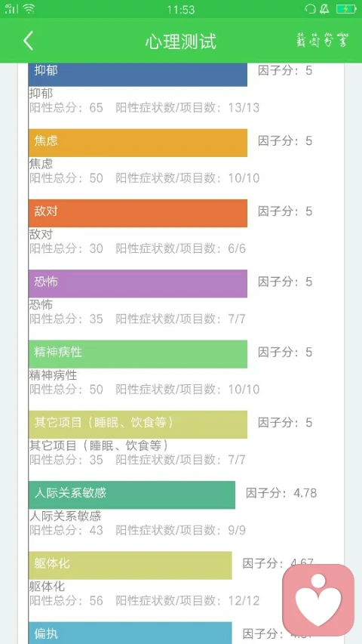Tap the muted bell icon in status bar
The height and width of the screenshot is (644, 362).
(324, 8)
